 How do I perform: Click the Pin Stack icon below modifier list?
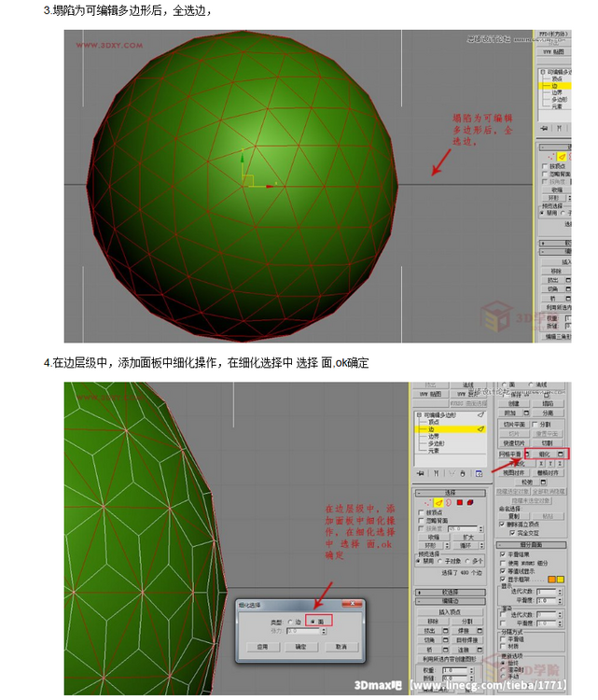click(421, 473)
